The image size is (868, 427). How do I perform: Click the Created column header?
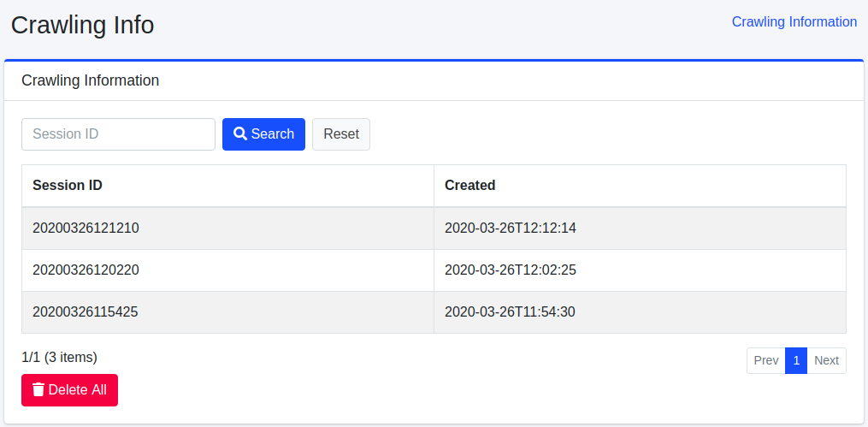[x=469, y=186]
